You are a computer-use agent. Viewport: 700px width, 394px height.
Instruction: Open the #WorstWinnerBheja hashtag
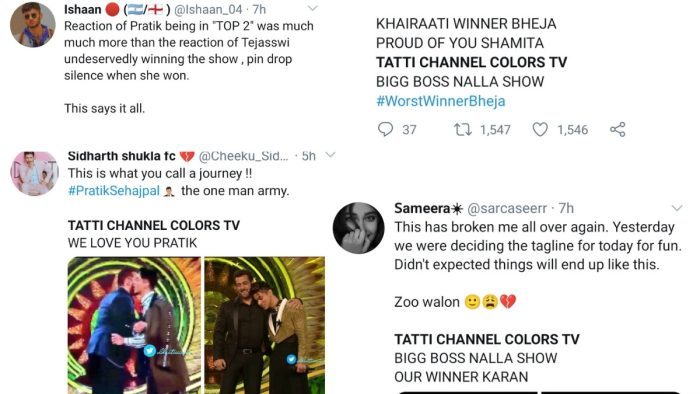tap(441, 101)
